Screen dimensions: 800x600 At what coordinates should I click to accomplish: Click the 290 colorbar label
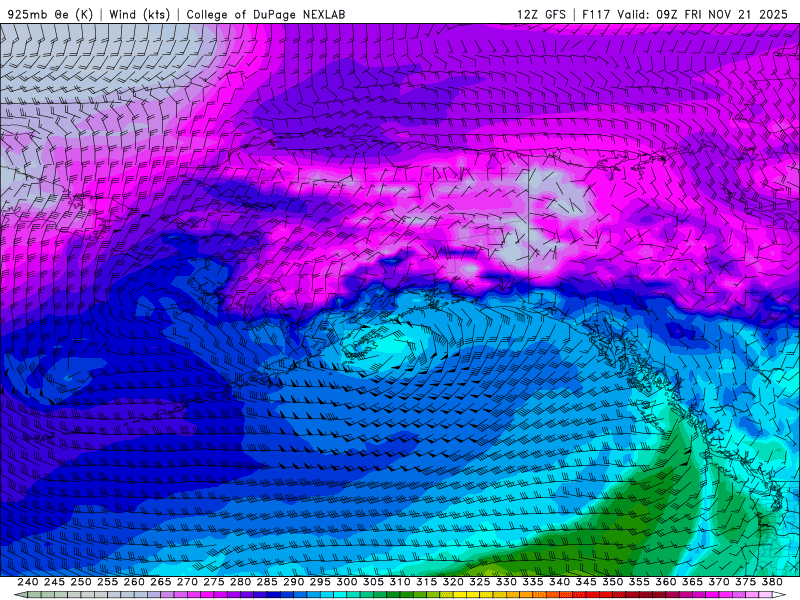coord(293,582)
